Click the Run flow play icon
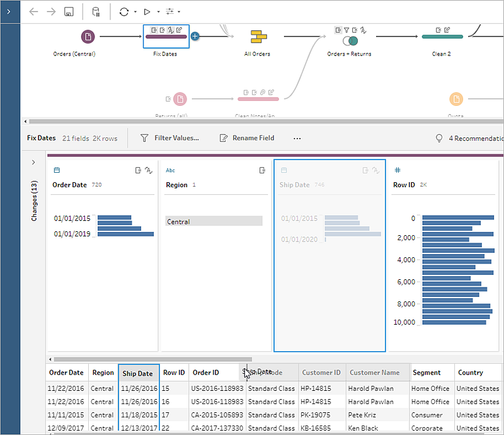504x435 pixels. (x=147, y=12)
